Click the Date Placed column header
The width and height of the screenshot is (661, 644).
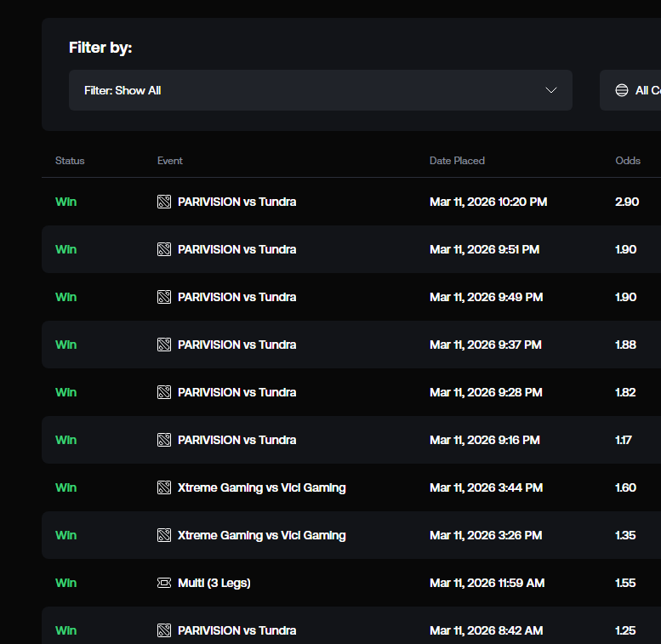tap(457, 161)
